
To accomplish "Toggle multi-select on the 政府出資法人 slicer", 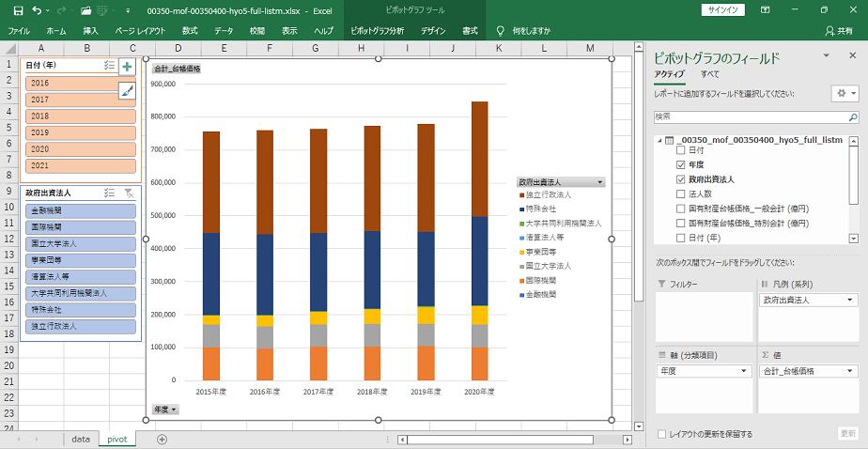I will 109,193.
